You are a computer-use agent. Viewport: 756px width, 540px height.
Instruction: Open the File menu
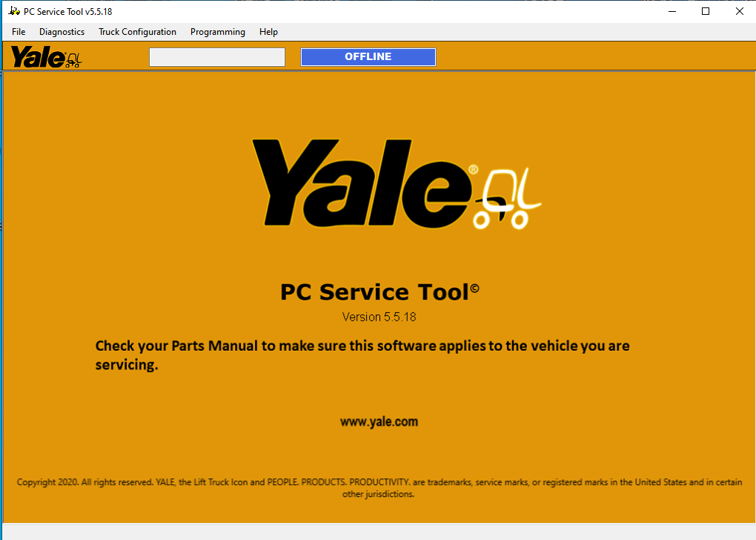tap(19, 32)
